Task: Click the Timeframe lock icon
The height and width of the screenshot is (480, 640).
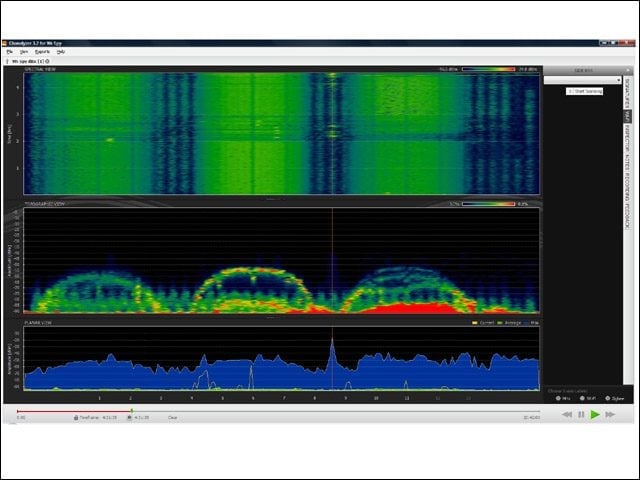Action: tap(76, 418)
